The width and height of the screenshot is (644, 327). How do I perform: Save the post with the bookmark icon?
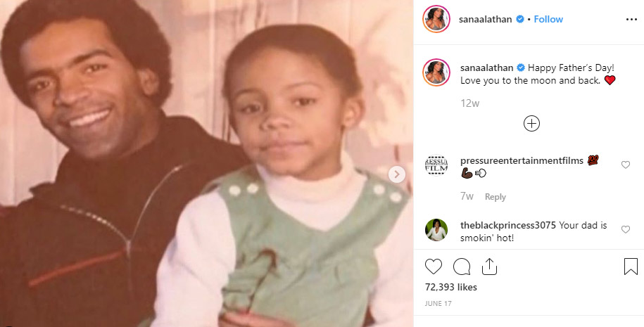[631, 267]
